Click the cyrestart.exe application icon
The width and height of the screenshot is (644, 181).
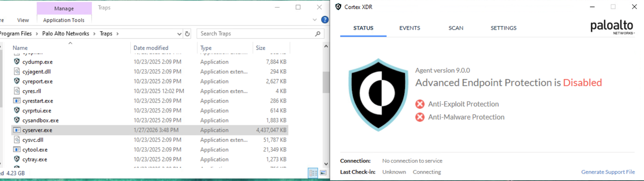click(17, 101)
